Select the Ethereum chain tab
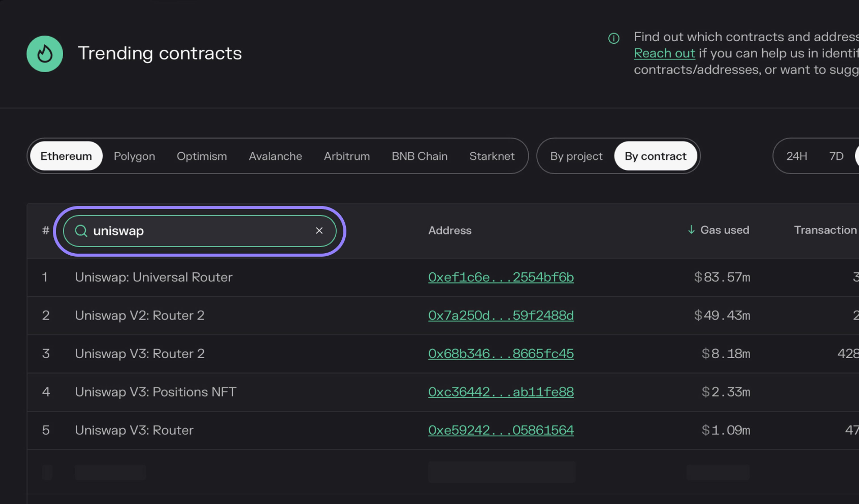Viewport: 859px width, 504px height. click(66, 156)
